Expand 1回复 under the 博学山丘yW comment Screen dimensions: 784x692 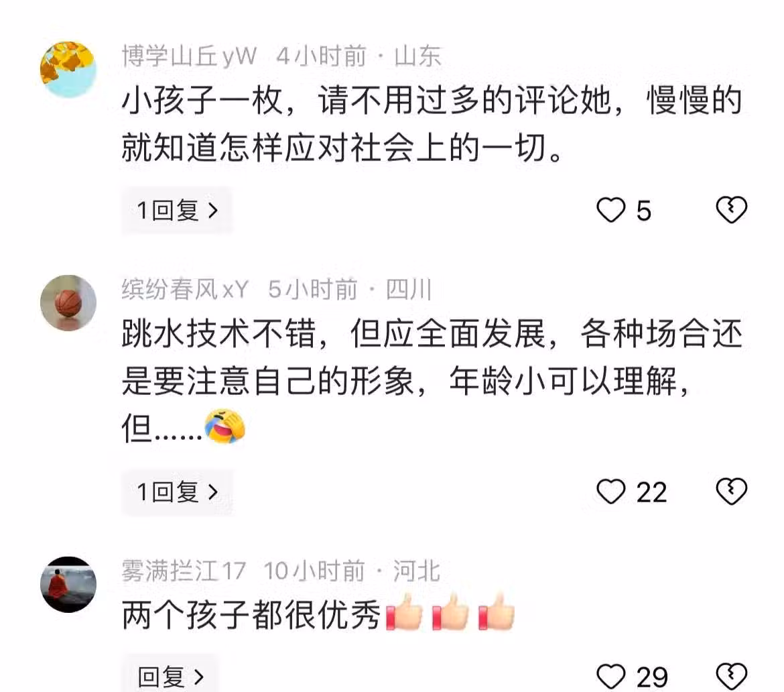point(177,210)
